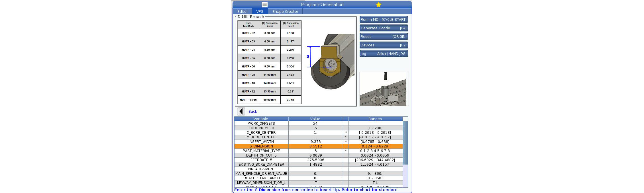Click the FEEDRATE_5 range [206.6929 - 344.4882]
Image resolution: width=644 pixels, height=193 pixels.
(375, 160)
